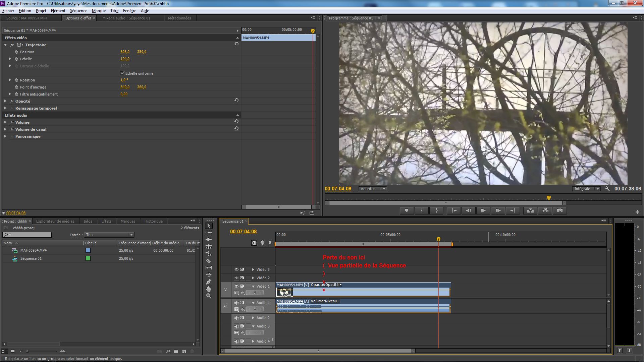
Task: Export frame with the camera icon
Action: coord(560,210)
